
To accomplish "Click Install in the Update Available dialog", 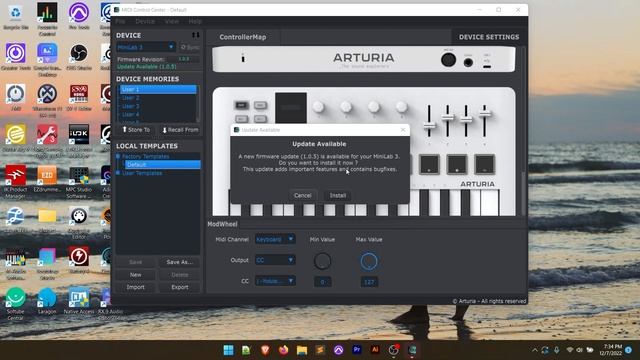I will click(x=338, y=196).
